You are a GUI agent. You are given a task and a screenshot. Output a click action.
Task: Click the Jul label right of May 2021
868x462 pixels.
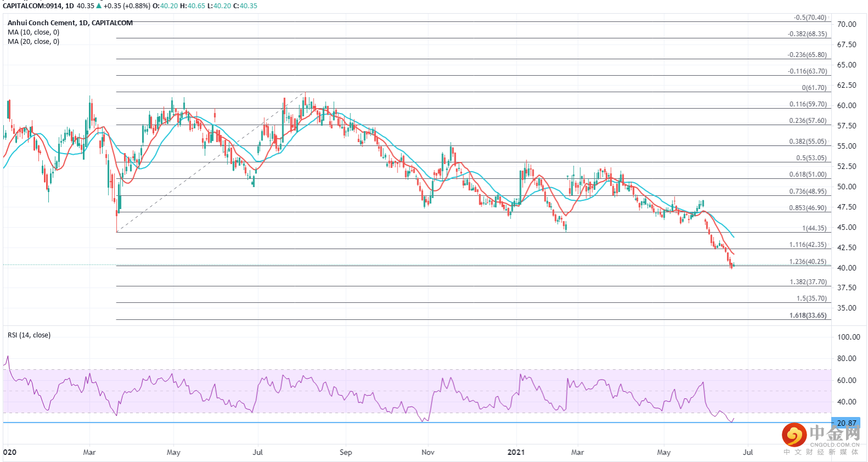coord(748,452)
